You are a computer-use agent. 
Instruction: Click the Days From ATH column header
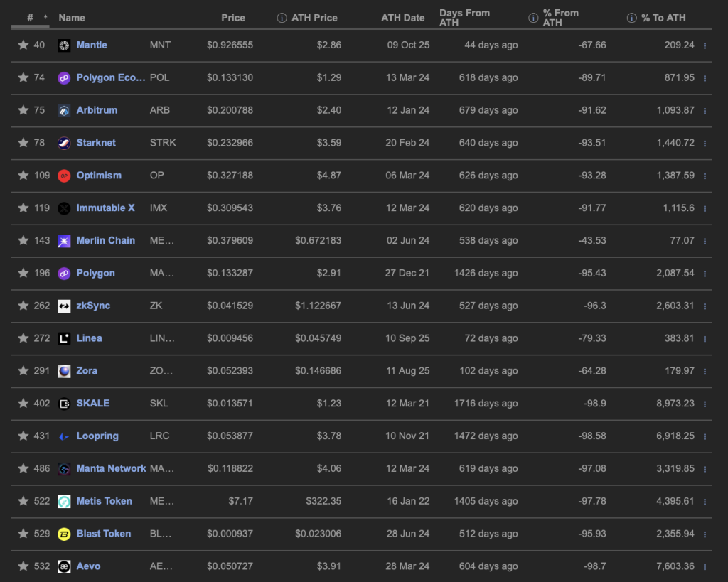466,18
